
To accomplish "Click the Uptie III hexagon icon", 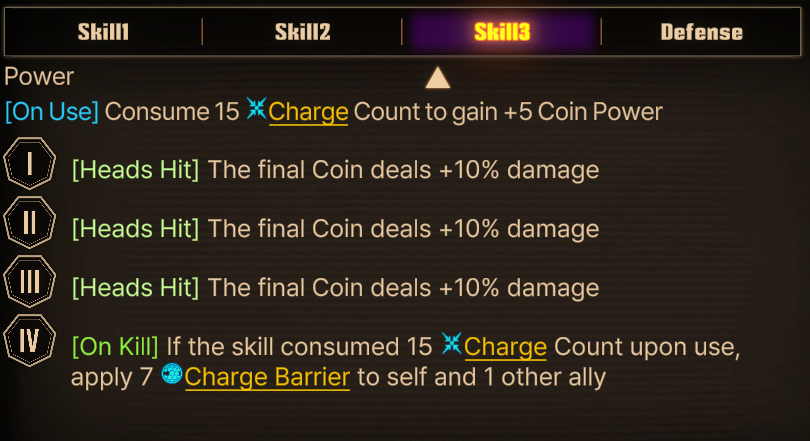I will (x=29, y=282).
